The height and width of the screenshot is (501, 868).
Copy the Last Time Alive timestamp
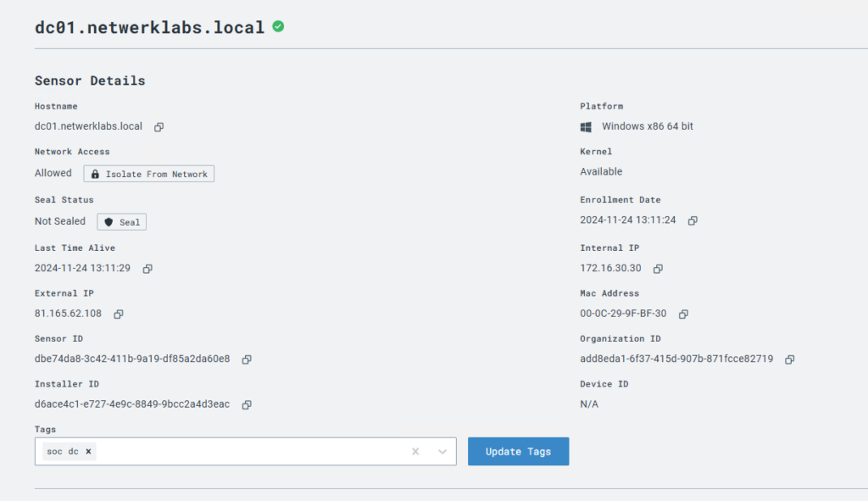tap(147, 269)
